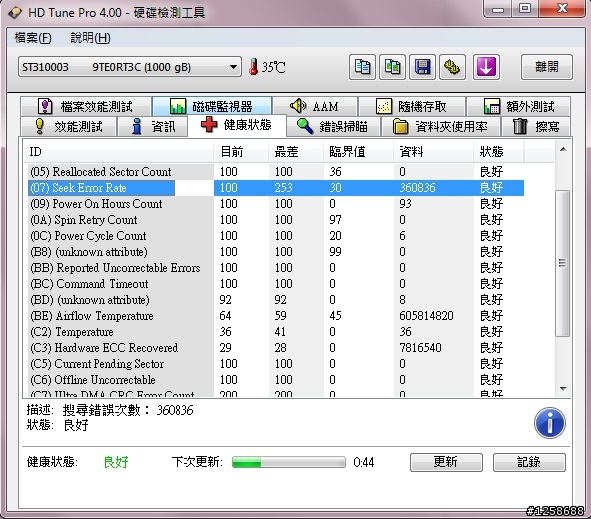
Task: Select the (BD) unknown attribute row
Action: [x=275, y=300]
